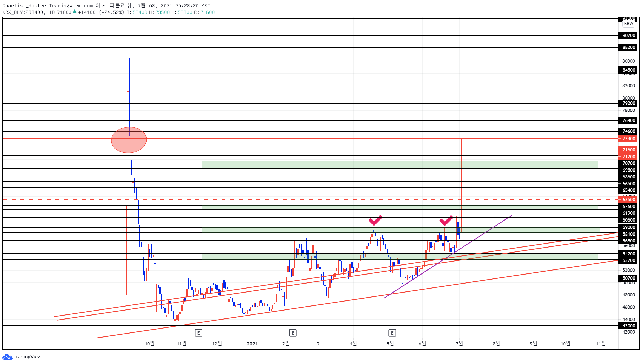Image resolution: width=642 pixels, height=364 pixels.
Task: Select the 71200 red price label
Action: pos(628,156)
